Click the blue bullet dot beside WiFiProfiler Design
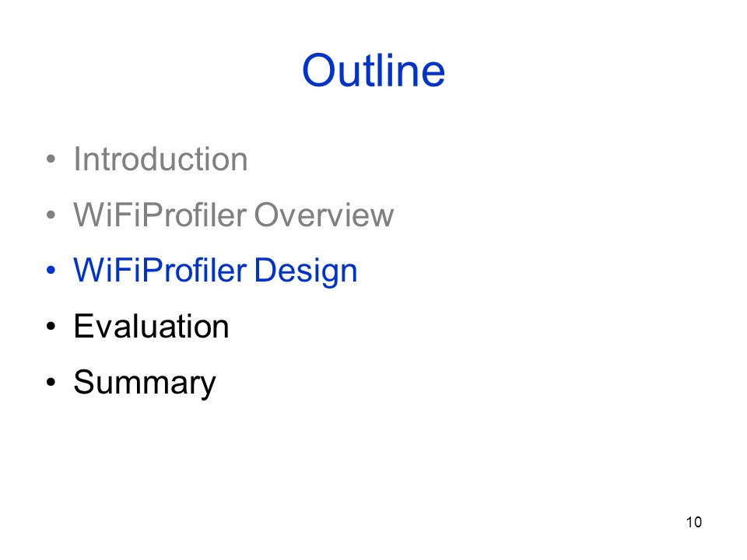Image resolution: width=747 pixels, height=560 pixels. pyautogui.click(x=51, y=271)
